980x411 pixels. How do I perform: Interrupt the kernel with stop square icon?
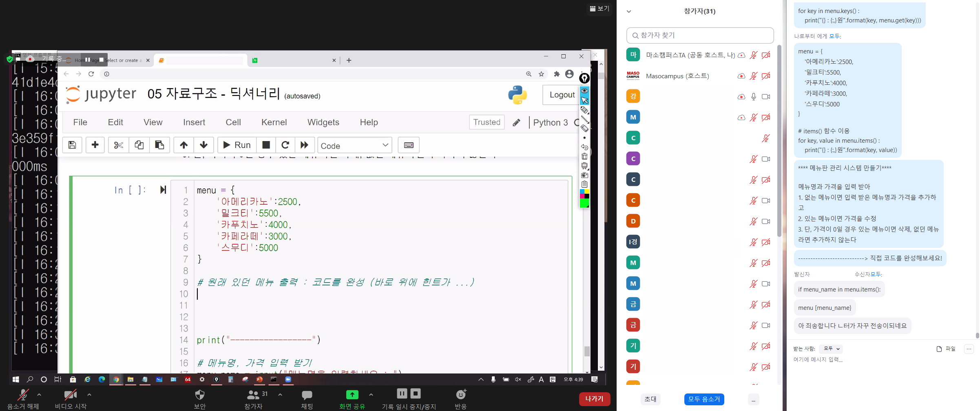[x=266, y=145]
